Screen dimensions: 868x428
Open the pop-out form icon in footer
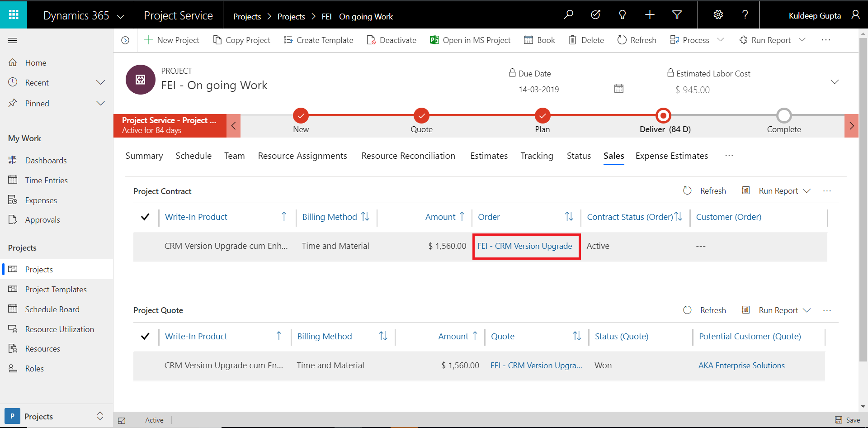pyautogui.click(x=122, y=420)
